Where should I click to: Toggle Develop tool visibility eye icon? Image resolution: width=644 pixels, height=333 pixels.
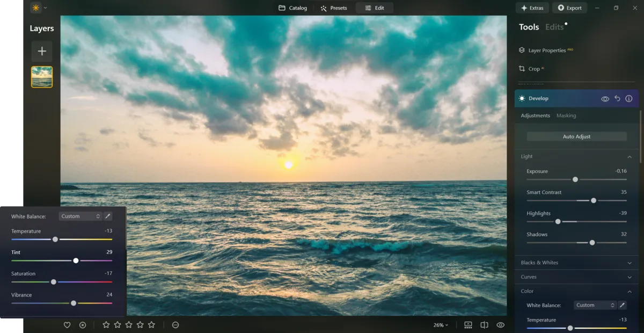point(605,99)
